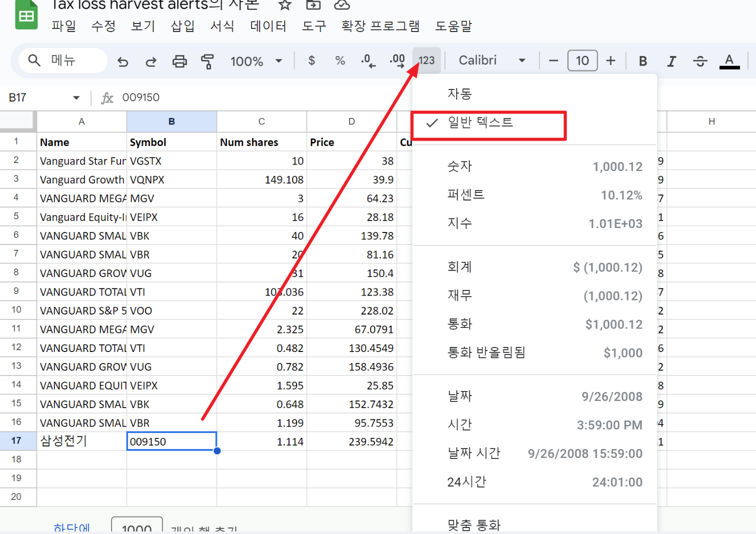The height and width of the screenshot is (534, 756).
Task: Select Num shares cell 149.108
Action: point(261,179)
